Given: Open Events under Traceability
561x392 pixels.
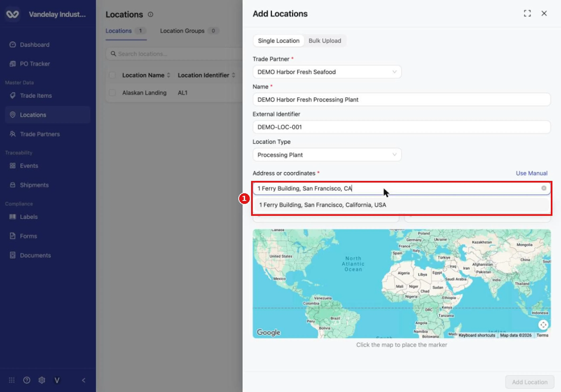Looking at the screenshot, I should click(x=29, y=166).
